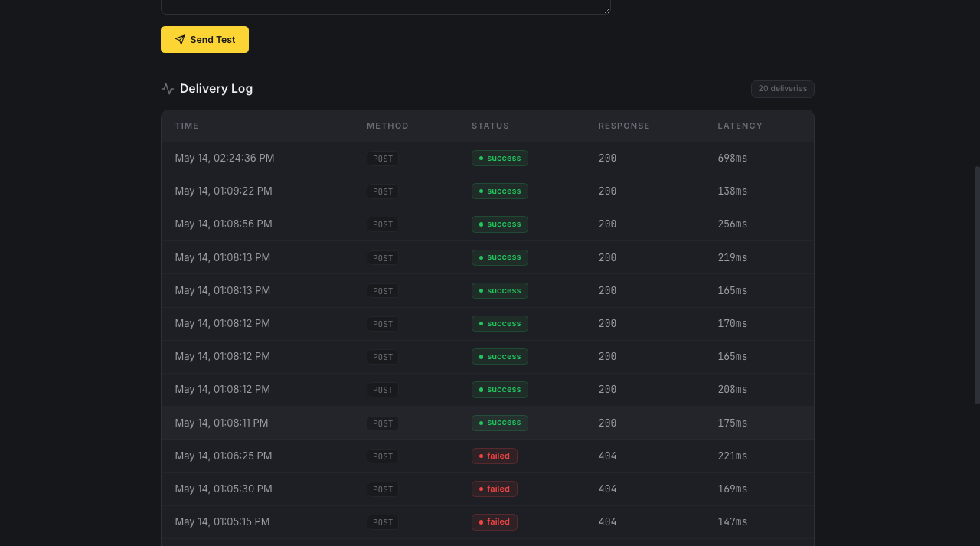980x546 pixels.
Task: Click the 170ms latency value
Action: 733,324
